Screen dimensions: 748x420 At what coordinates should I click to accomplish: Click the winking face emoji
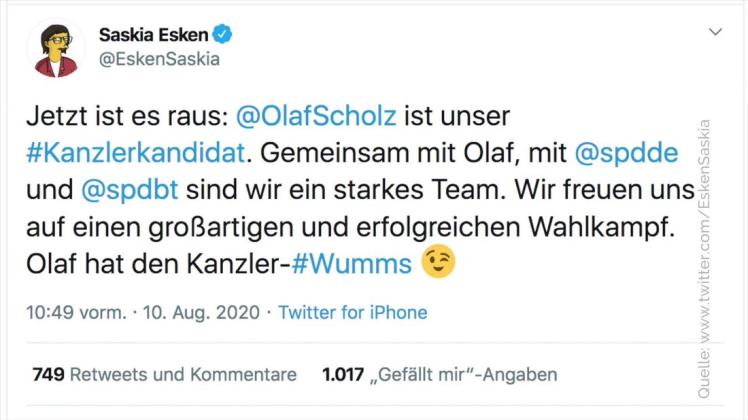(438, 262)
